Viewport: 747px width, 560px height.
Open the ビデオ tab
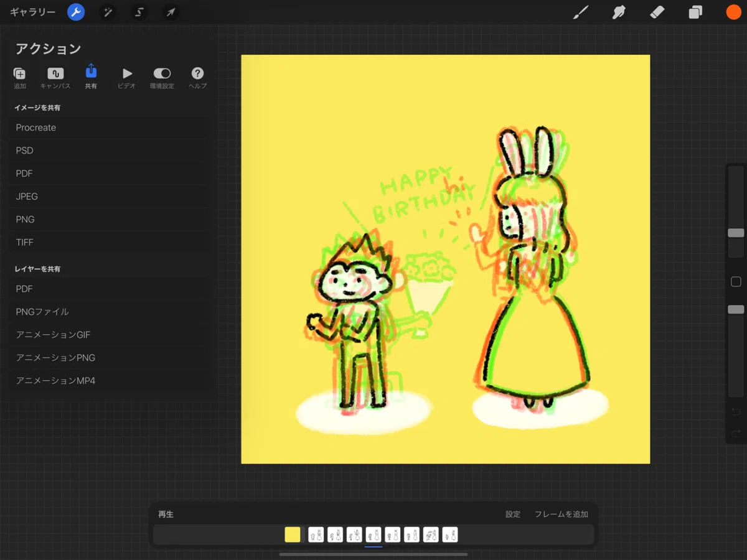point(126,78)
